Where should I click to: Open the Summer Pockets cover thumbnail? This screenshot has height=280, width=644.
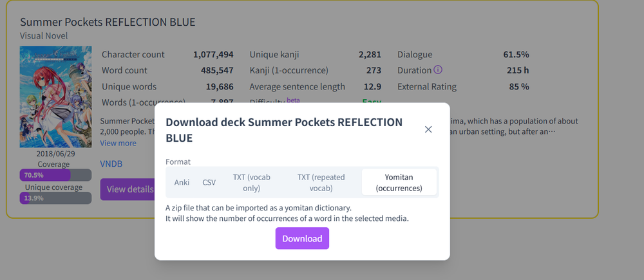click(55, 97)
